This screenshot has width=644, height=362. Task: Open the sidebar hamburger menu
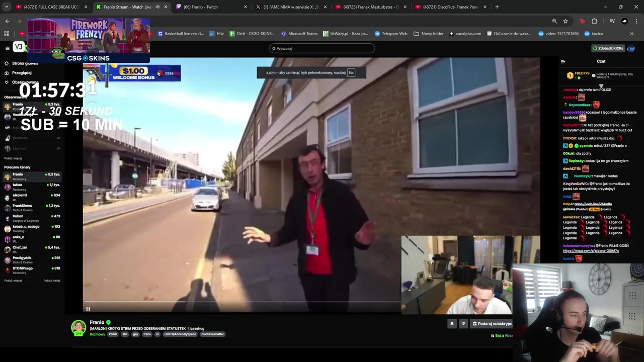(x=7, y=48)
